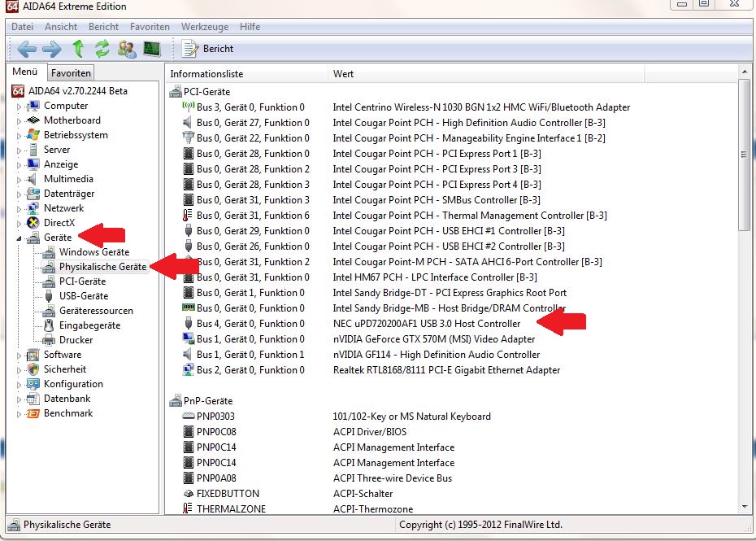Switch to the Favoriten tab
The height and width of the screenshot is (541, 756).
(x=71, y=73)
